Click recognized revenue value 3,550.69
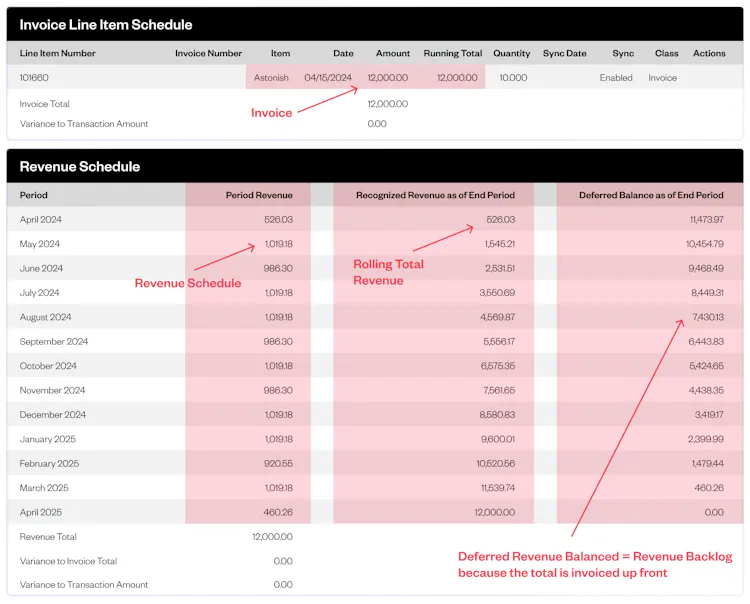The width and height of the screenshot is (750, 604). (x=497, y=293)
